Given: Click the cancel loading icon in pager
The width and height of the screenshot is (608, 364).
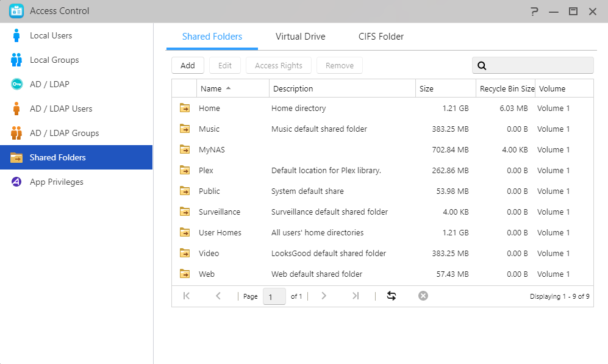Looking at the screenshot, I should (423, 296).
